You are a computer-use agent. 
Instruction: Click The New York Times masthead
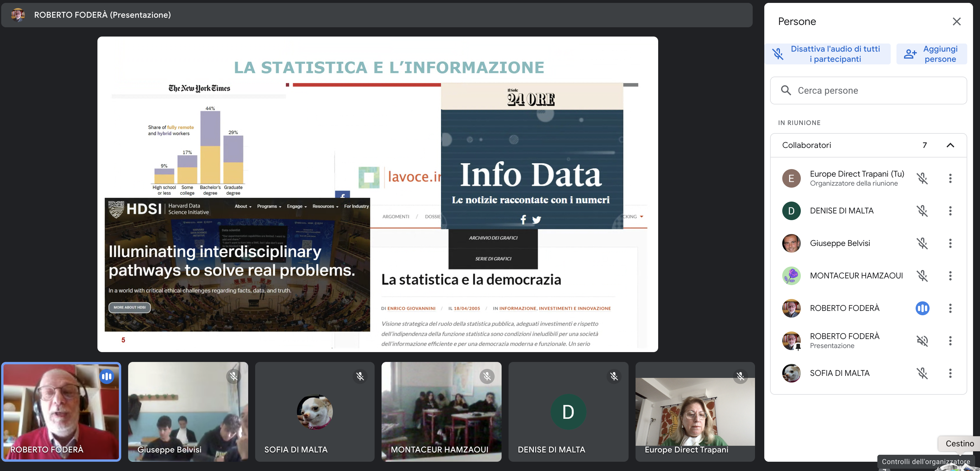coord(199,88)
